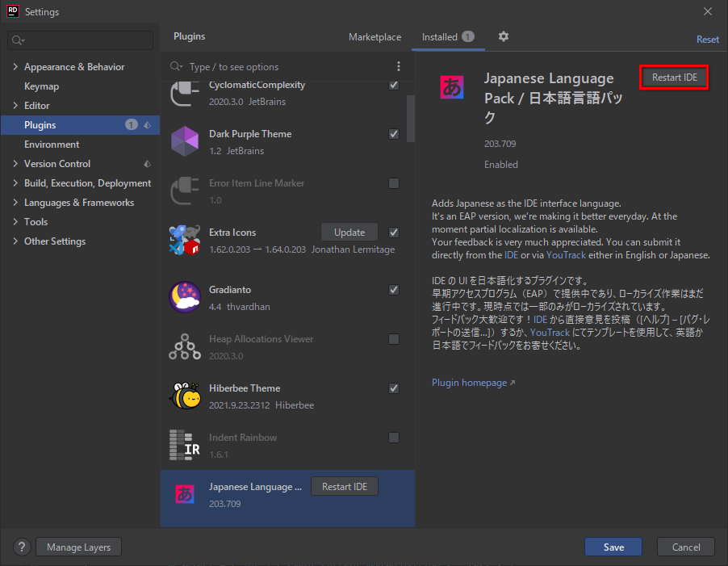Open Manage Layers
This screenshot has width=728, height=566.
(78, 547)
